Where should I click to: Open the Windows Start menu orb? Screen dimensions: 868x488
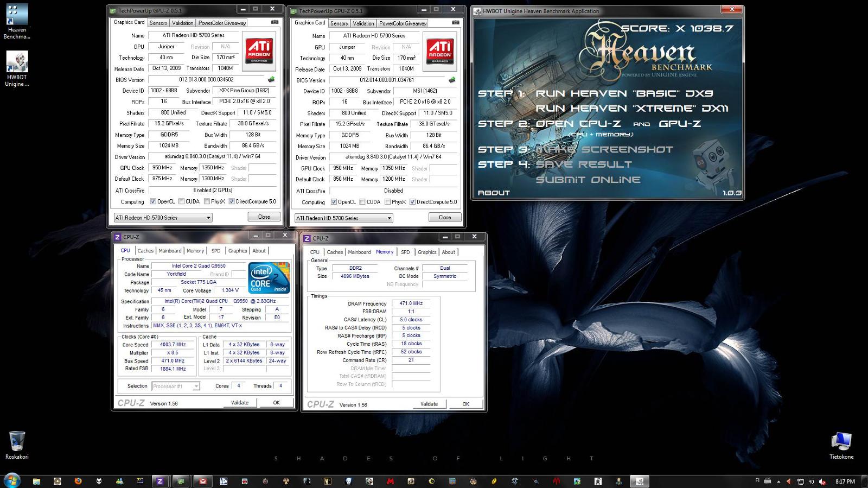[x=12, y=480]
